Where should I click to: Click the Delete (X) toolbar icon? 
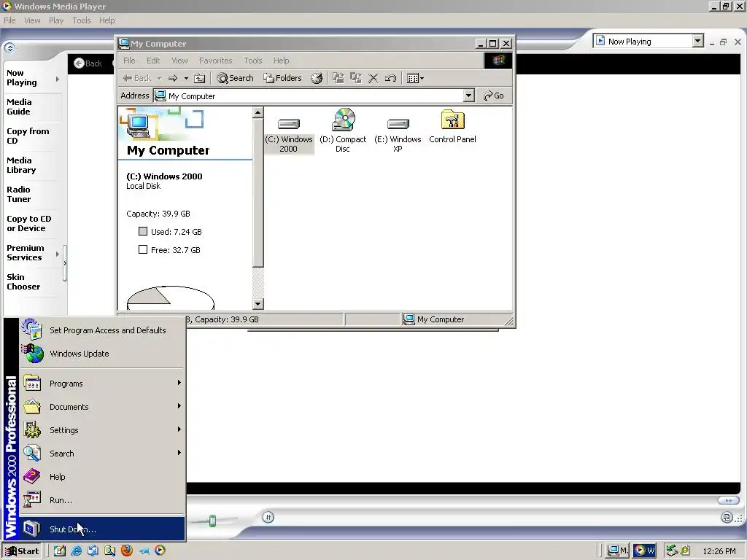click(x=373, y=78)
